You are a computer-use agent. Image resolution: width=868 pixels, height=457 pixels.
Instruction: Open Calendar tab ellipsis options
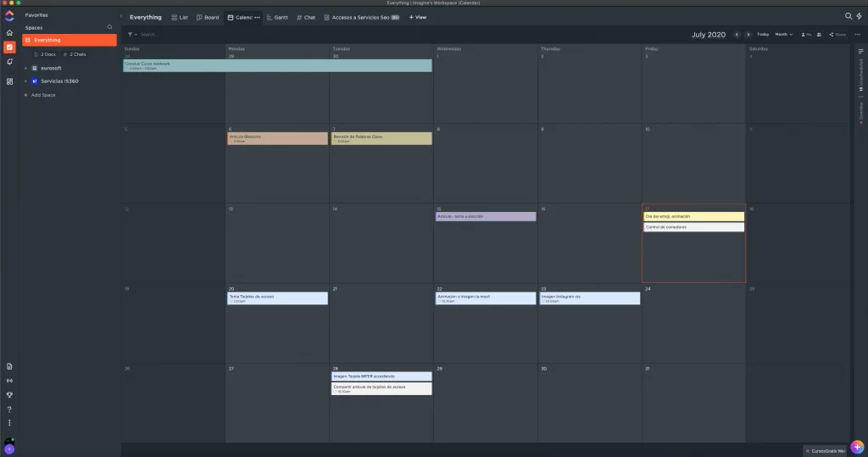pos(257,17)
